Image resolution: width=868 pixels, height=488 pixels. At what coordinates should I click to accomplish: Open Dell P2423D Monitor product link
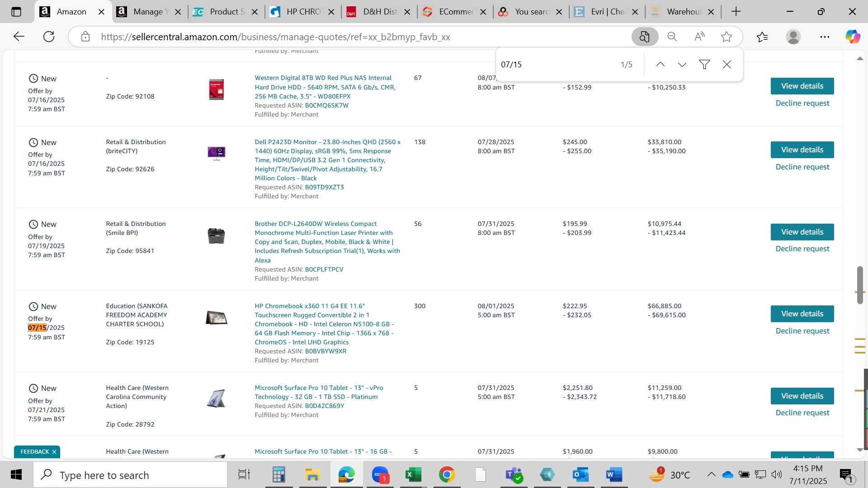click(327, 160)
